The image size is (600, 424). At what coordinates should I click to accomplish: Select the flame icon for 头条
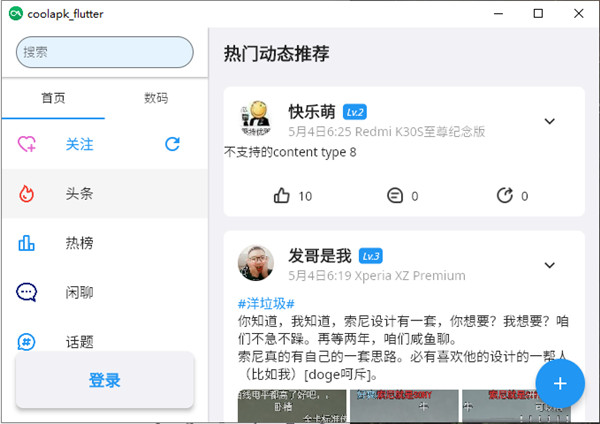(x=27, y=193)
